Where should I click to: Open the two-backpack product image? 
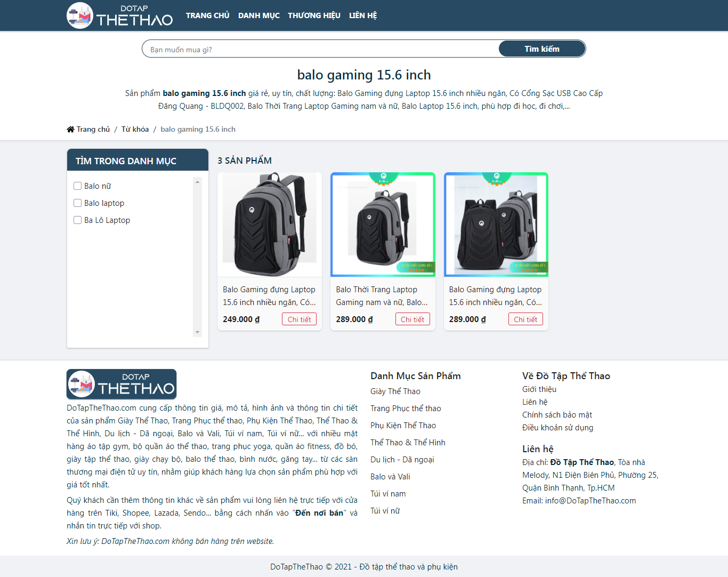[496, 225]
